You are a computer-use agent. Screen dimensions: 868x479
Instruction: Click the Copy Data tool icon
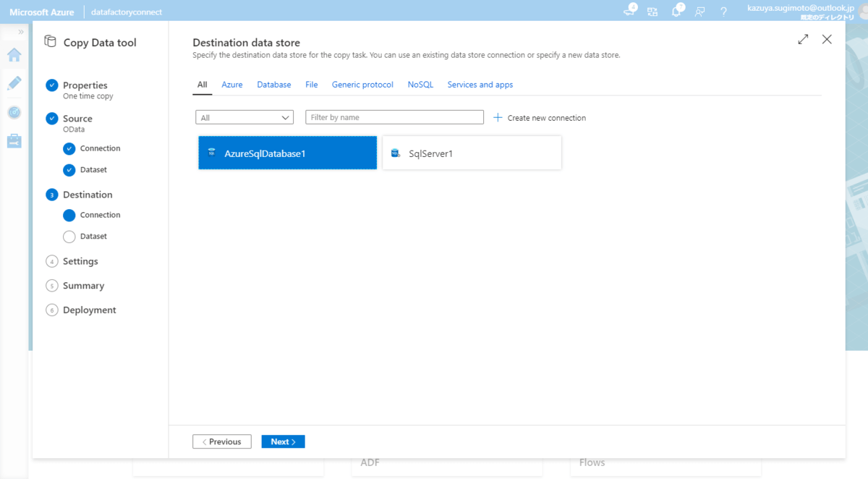click(x=50, y=42)
